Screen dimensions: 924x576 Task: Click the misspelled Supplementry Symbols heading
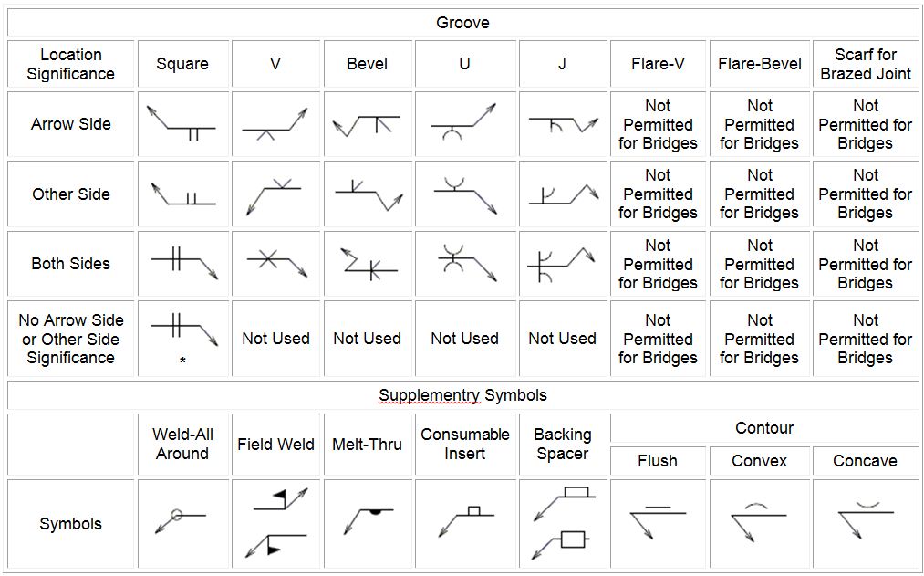(x=462, y=395)
